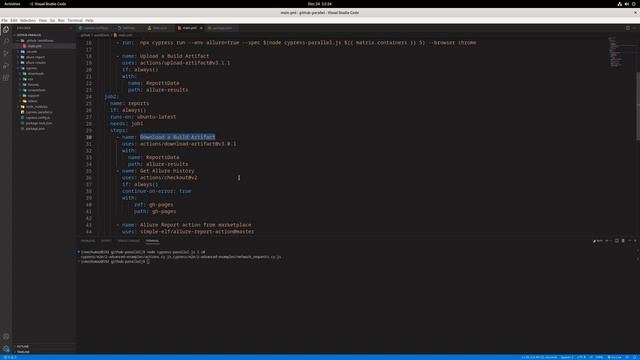Open the Accounts icon in the activity bar
Viewport: 640px width, 360px height.
point(6,337)
